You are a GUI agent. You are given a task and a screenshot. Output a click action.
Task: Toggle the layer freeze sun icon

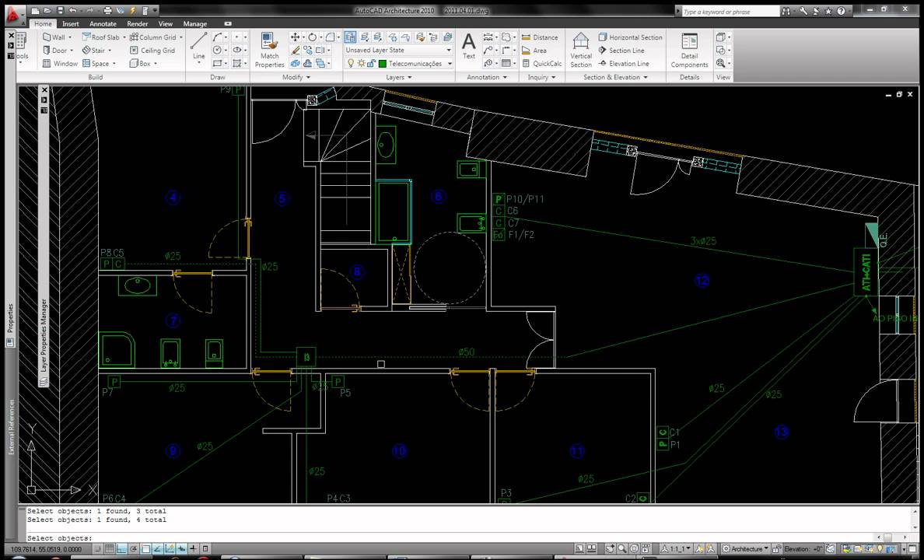point(361,63)
